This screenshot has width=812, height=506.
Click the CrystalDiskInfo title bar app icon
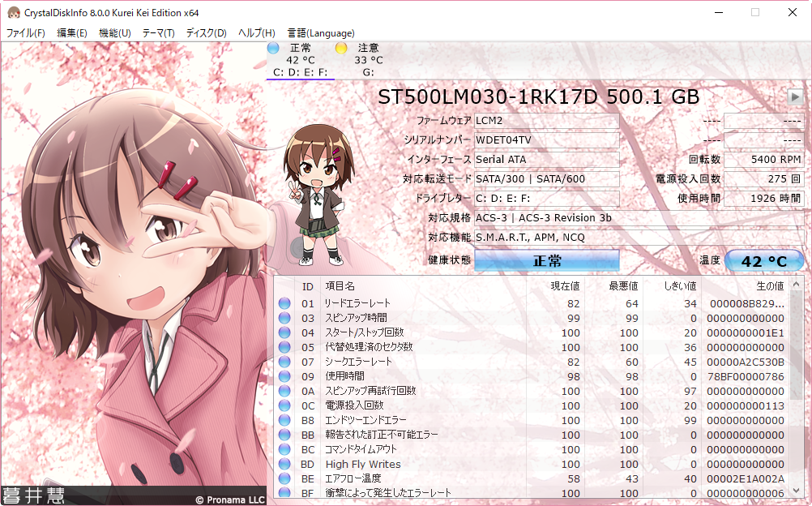coord(14,12)
